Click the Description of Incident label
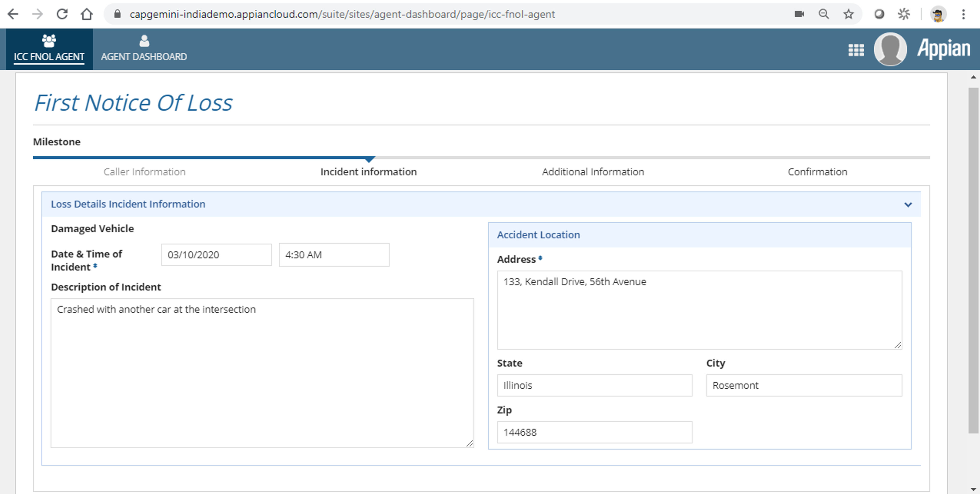 (x=106, y=287)
